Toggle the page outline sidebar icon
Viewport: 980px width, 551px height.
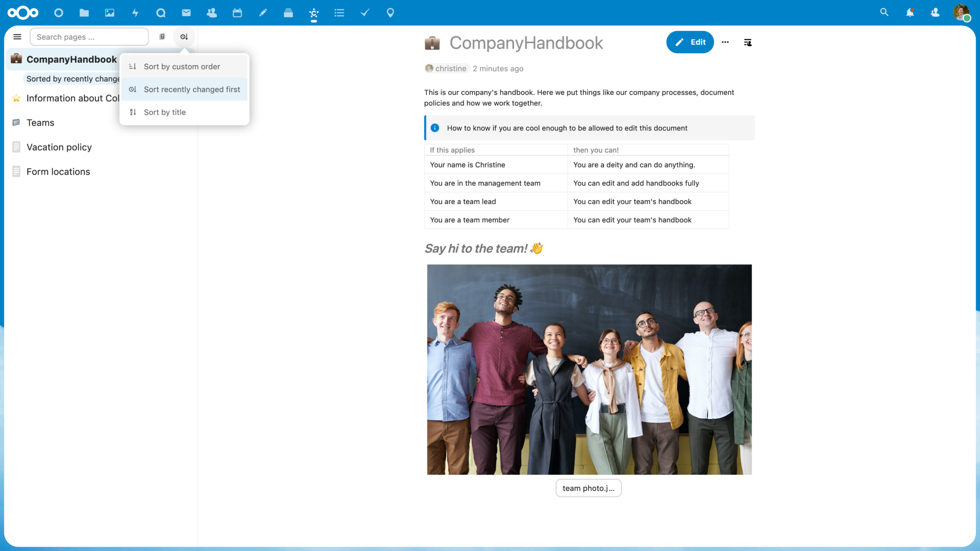747,42
